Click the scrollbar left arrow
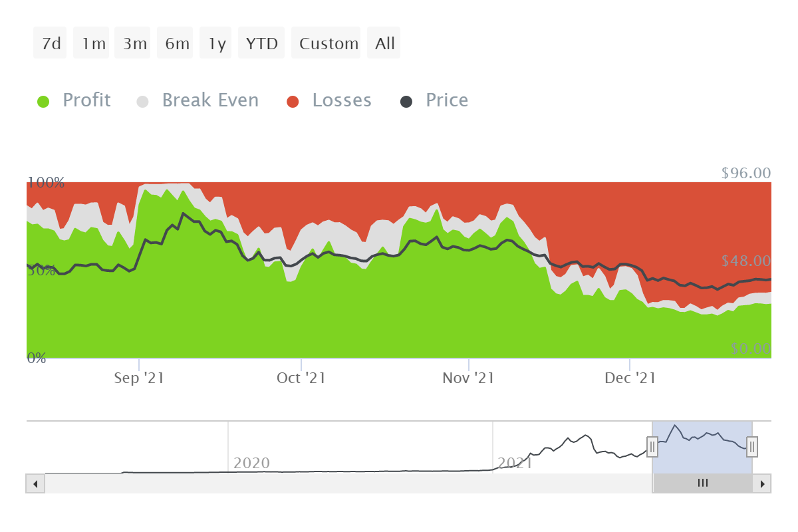Image resolution: width=798 pixels, height=532 pixels. pos(35,483)
